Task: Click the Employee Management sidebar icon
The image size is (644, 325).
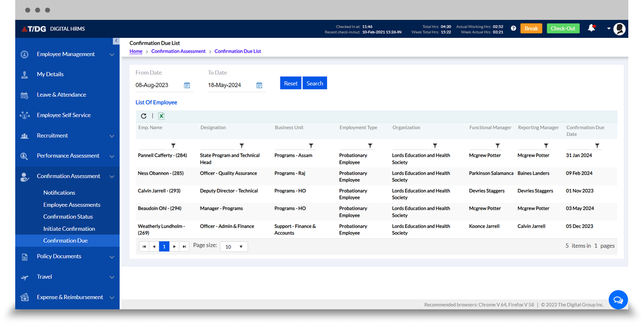Action: tap(24, 54)
